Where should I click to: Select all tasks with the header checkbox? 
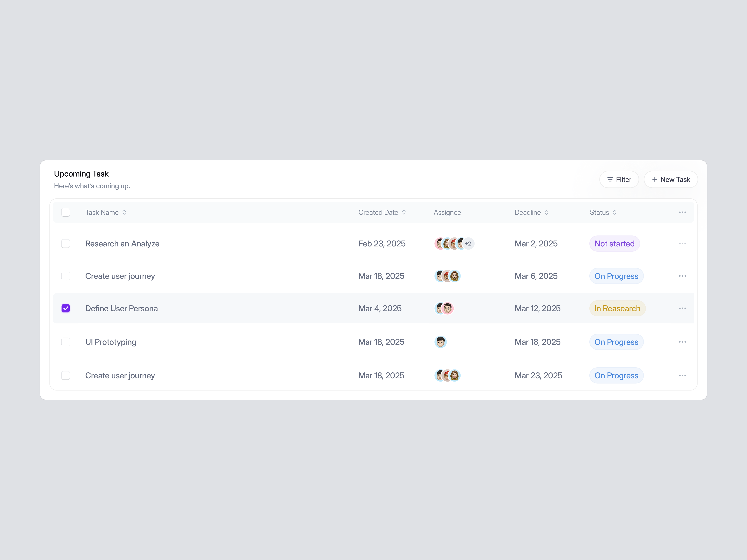point(66,212)
